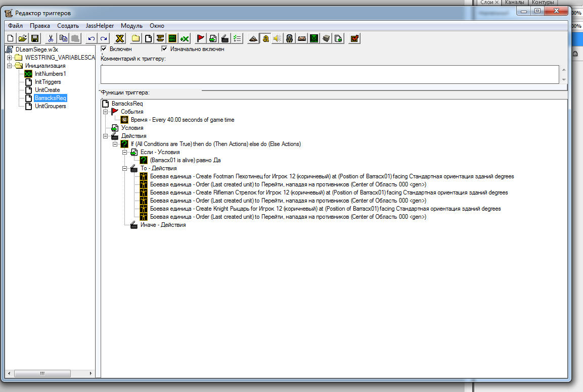Collapse the If (All Conditions are True) action

(115, 144)
